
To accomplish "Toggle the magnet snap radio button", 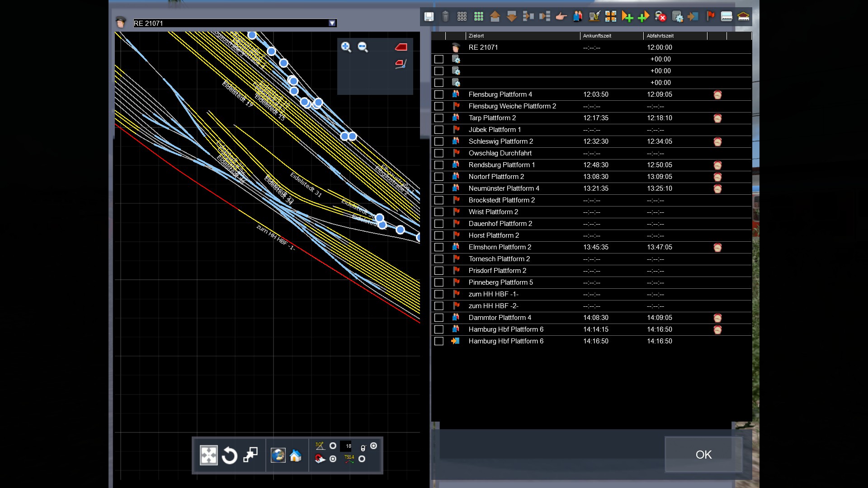I will tap(333, 459).
